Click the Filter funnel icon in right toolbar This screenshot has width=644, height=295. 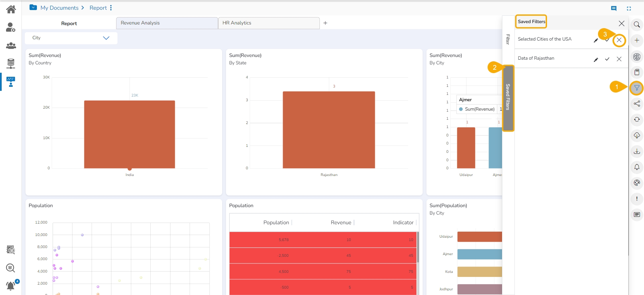(x=637, y=88)
